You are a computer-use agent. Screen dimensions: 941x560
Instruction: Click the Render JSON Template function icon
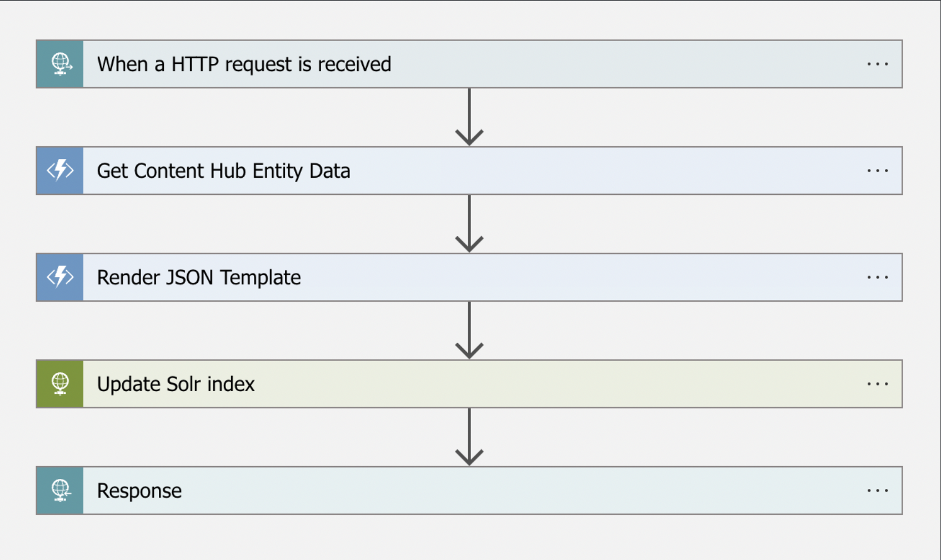[x=60, y=277]
